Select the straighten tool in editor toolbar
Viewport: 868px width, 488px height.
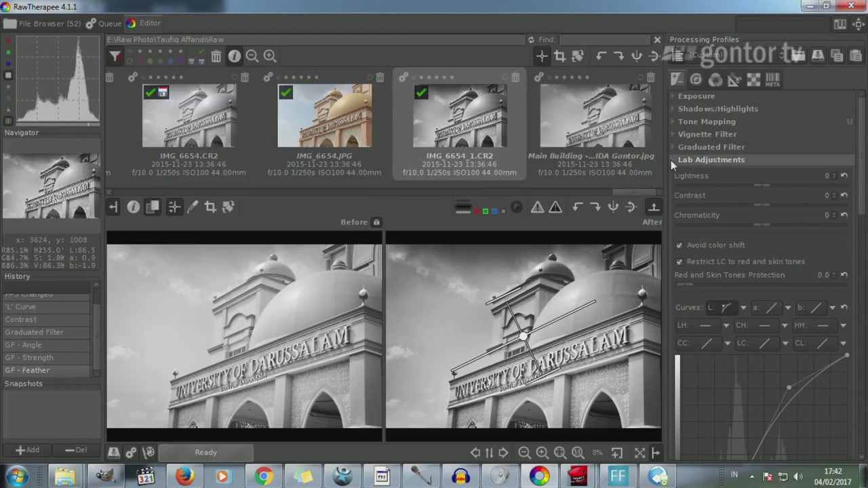click(228, 207)
